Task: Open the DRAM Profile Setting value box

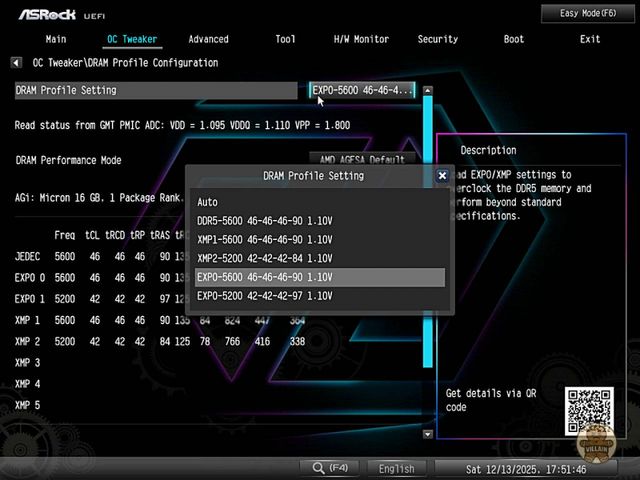Action: tap(362, 90)
